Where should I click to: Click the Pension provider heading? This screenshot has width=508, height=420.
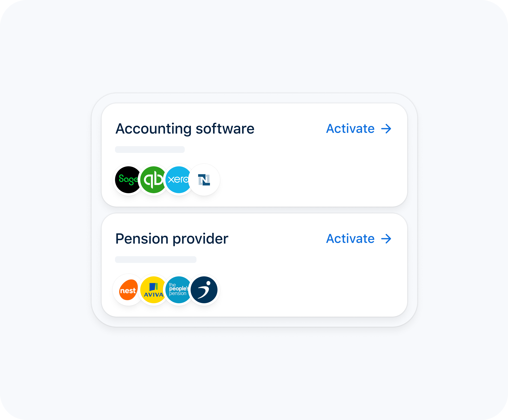[x=172, y=239]
